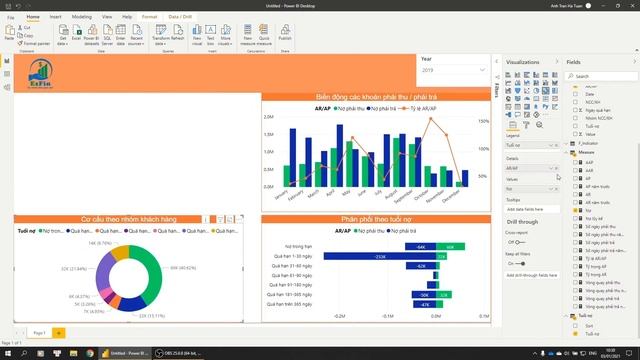Switch to the Data / Drill tab
This screenshot has height=360, width=640.
(180, 17)
